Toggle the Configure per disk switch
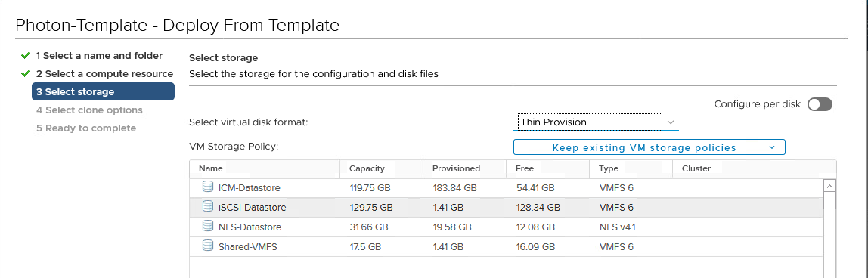The height and width of the screenshot is (278, 868). (820, 104)
